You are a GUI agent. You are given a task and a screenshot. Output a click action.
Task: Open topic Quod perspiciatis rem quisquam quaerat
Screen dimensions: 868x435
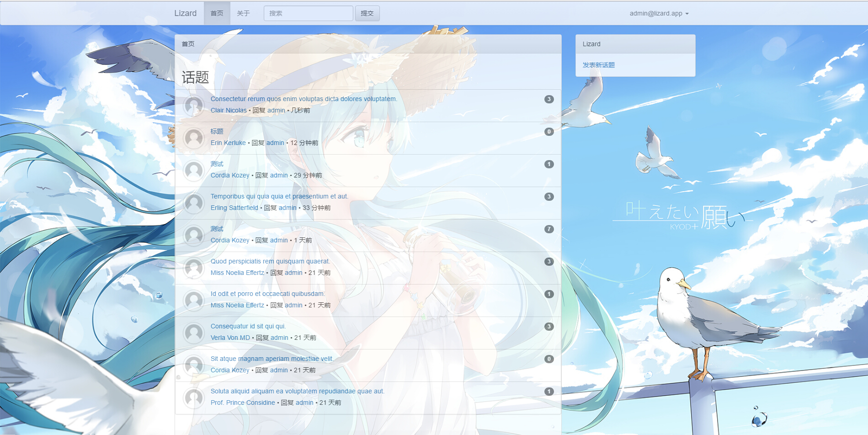(270, 261)
